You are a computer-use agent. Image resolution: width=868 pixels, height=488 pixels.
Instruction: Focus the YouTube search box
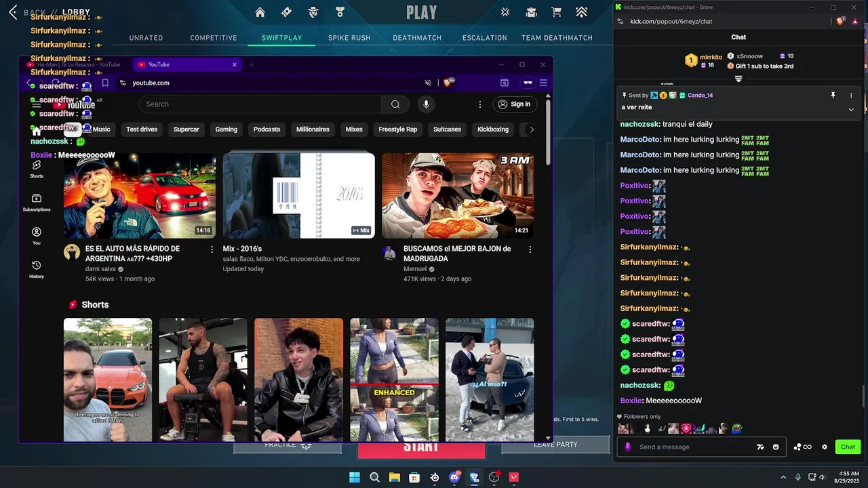click(x=260, y=104)
